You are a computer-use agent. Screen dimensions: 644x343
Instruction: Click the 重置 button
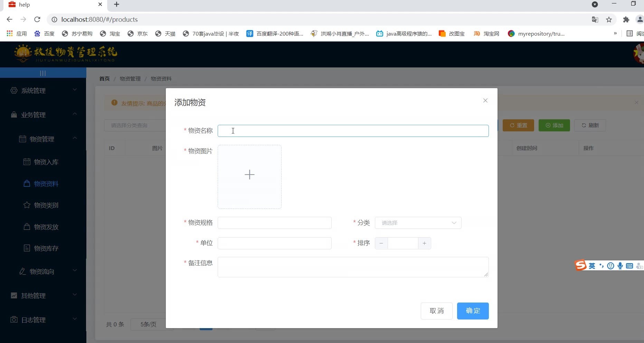(518, 125)
